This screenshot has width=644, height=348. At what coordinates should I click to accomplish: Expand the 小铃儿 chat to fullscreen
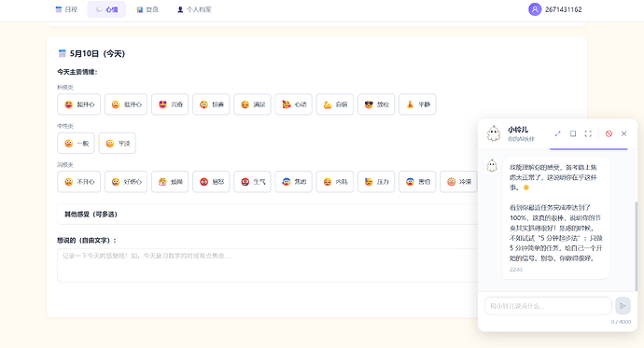pos(588,133)
